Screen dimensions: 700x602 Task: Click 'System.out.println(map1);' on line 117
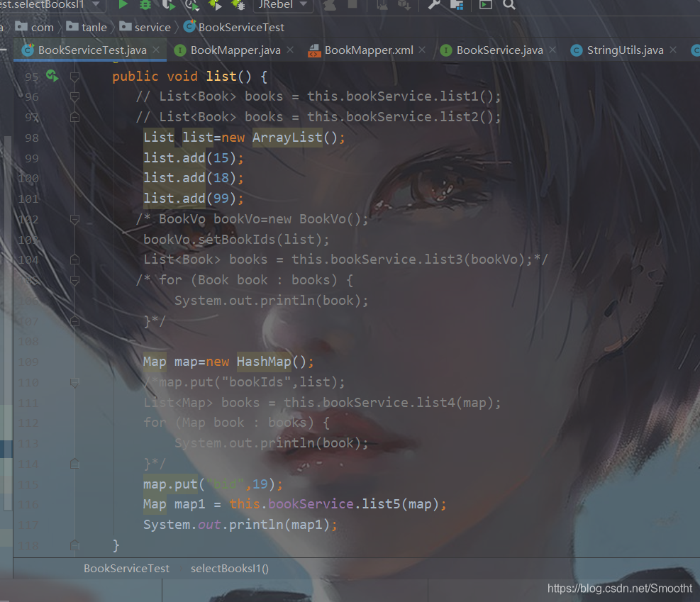(240, 524)
